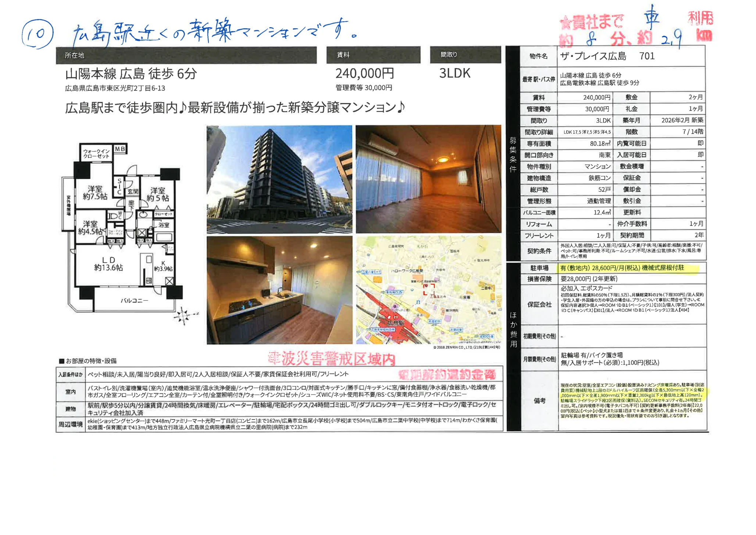Select 広島電鉄本線 広島駅 徒歩 9分
The image size is (756, 535).
tap(599, 83)
